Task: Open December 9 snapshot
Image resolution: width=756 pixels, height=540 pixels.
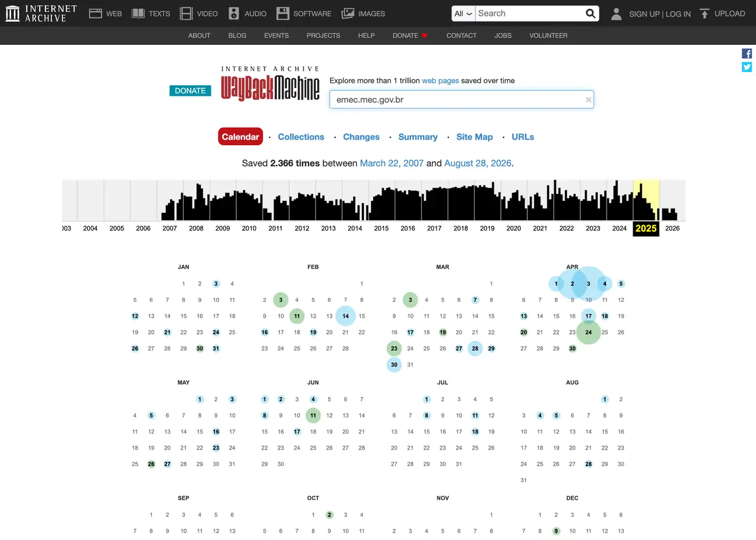Action: coord(556,531)
